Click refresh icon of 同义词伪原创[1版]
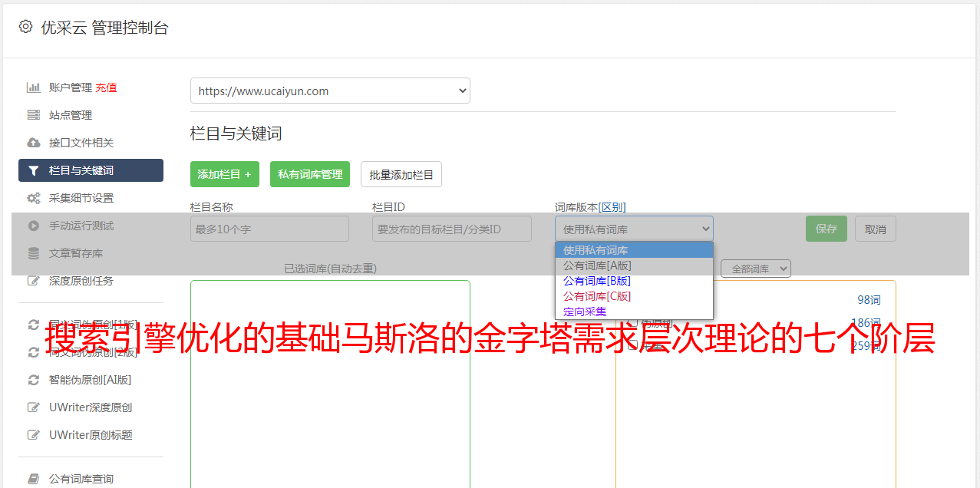Screen dimensions: 980x488 tap(33, 325)
